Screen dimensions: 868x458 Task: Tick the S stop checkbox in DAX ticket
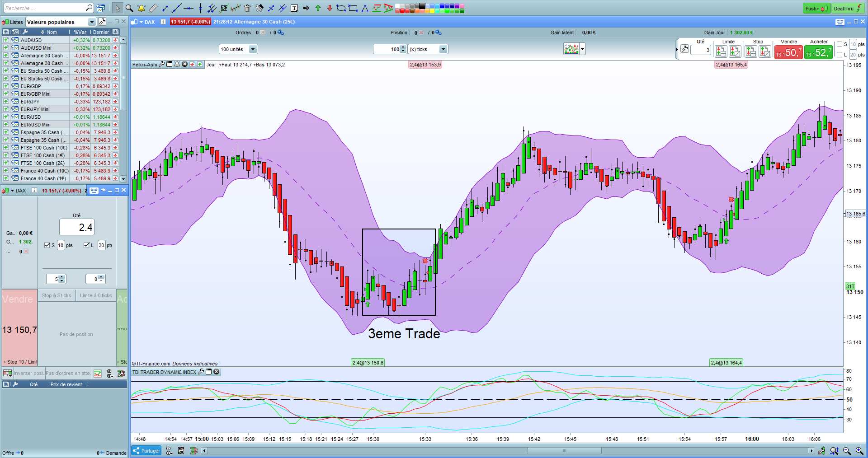click(x=47, y=245)
